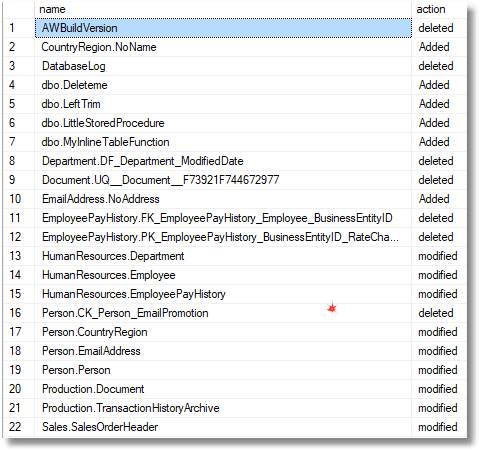The width and height of the screenshot is (481, 452).
Task: Select EmailAddress.NoAddress cell
Action: pyautogui.click(x=223, y=199)
